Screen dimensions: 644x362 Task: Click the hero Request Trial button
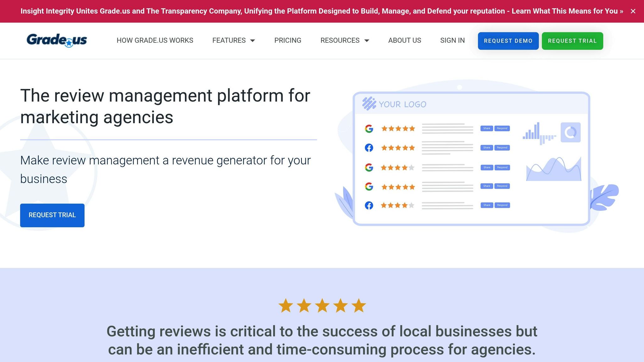[x=52, y=215]
